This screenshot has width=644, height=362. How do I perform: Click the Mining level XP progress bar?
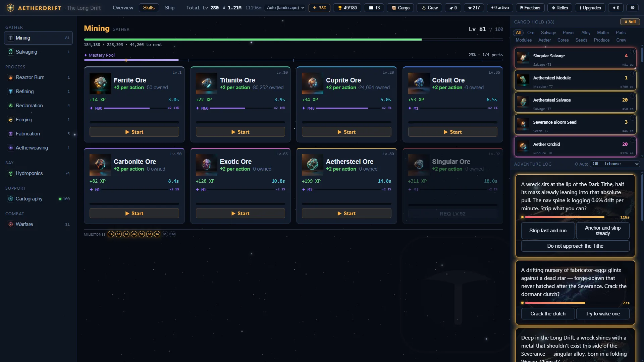[x=293, y=40]
